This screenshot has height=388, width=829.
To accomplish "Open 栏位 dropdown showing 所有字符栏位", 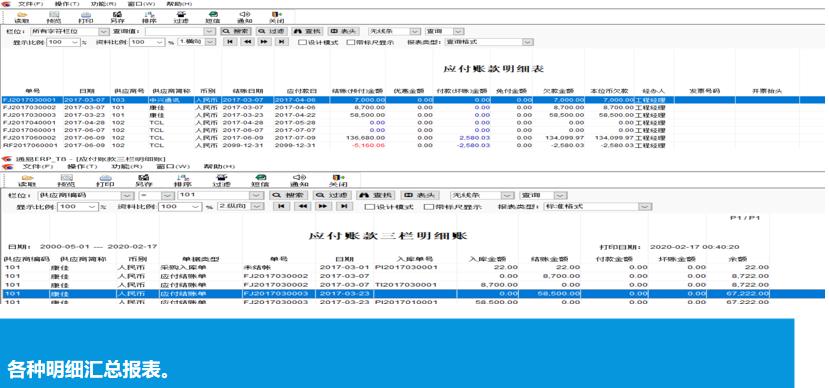I will pyautogui.click(x=104, y=32).
